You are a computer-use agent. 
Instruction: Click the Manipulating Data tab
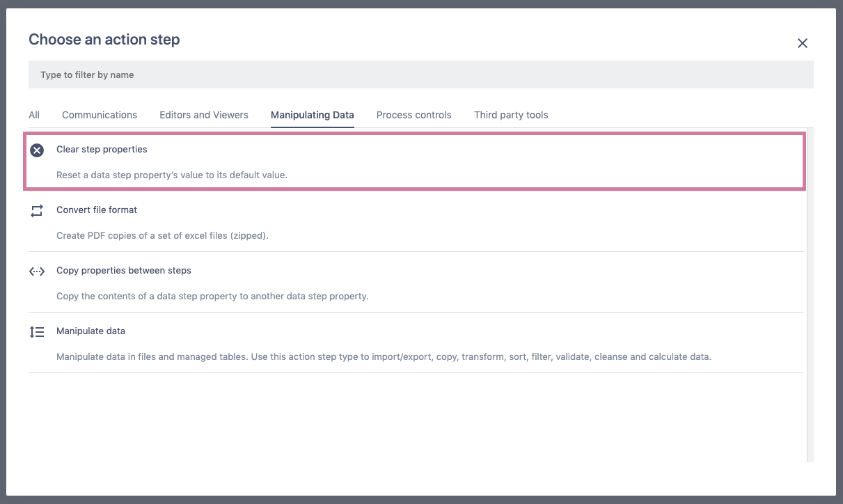312,115
